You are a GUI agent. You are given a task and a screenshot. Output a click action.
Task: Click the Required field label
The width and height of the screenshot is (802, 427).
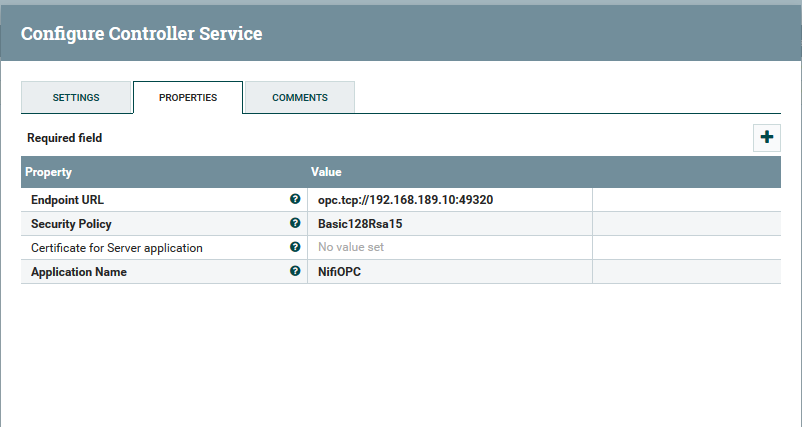click(x=64, y=138)
